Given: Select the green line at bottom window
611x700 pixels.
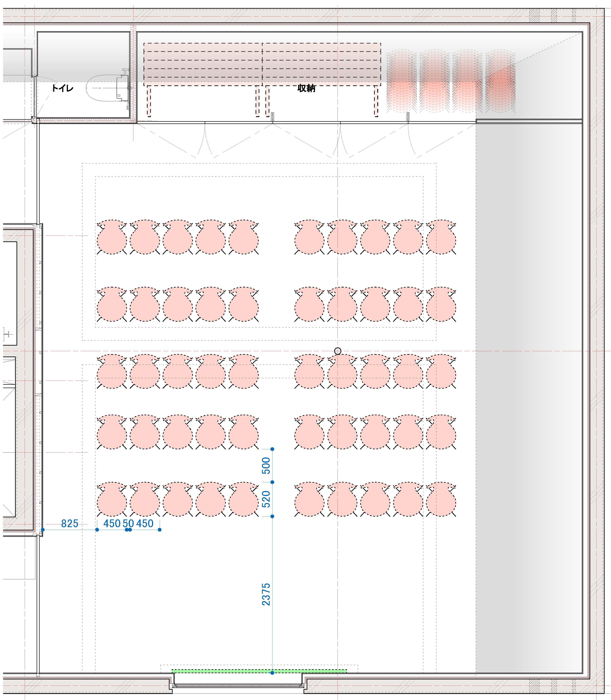Looking at the screenshot, I should click(x=222, y=671).
